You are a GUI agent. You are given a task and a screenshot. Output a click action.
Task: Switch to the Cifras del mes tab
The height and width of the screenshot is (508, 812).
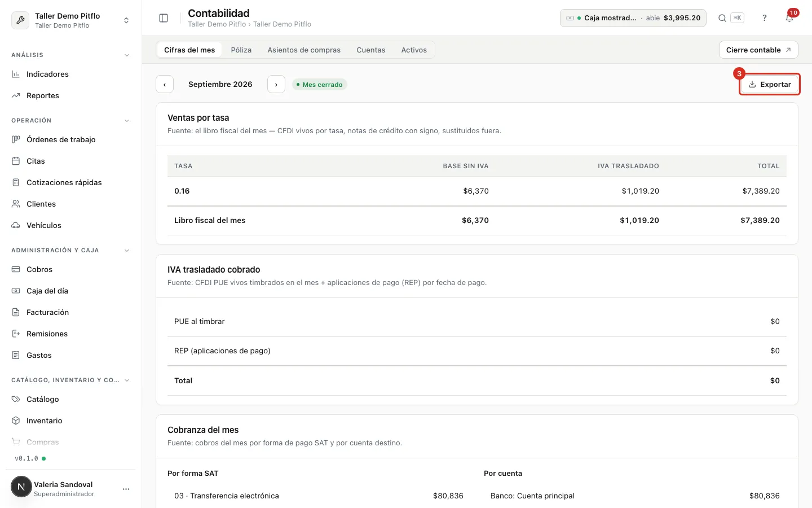(x=189, y=50)
